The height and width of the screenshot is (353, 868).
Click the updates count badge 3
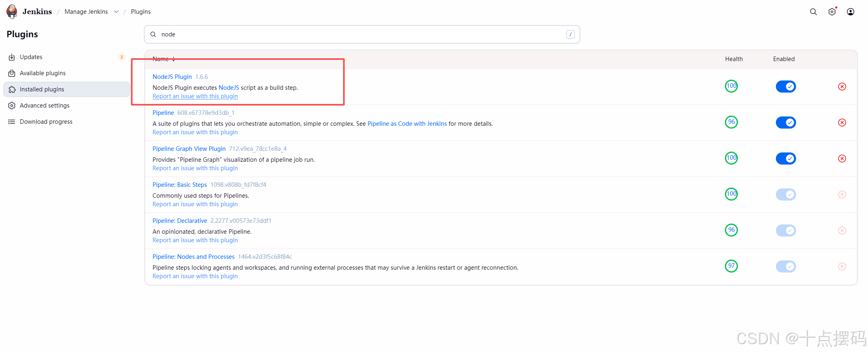click(122, 57)
